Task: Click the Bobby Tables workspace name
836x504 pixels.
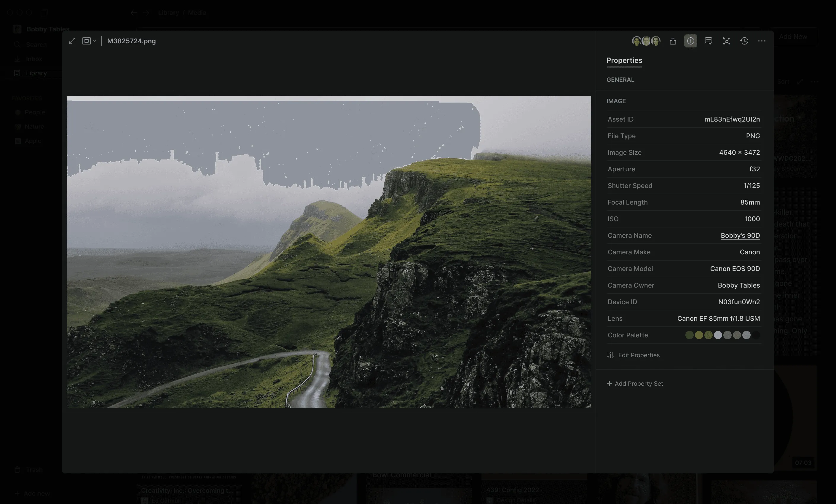Action: click(48, 29)
